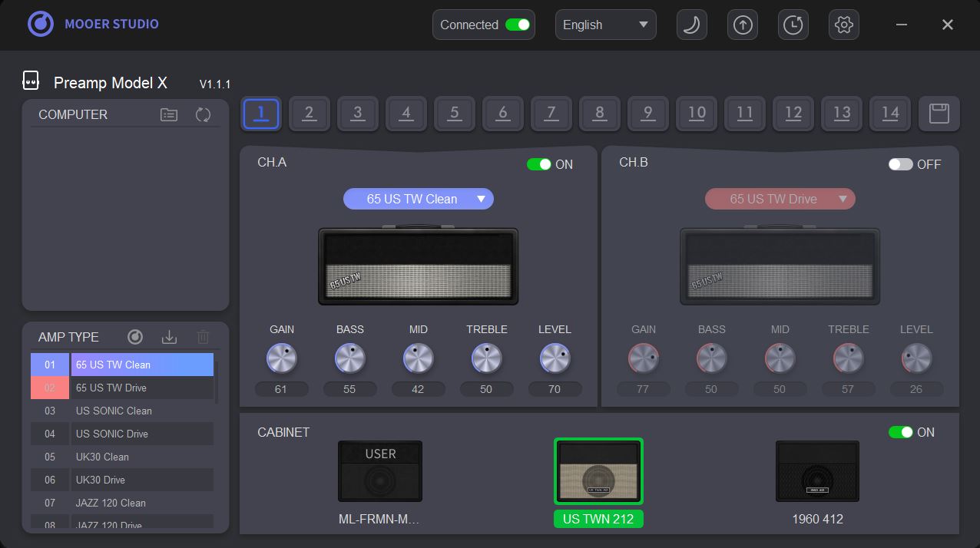Save the preset with the save icon
The width and height of the screenshot is (980, 548).
click(x=939, y=113)
